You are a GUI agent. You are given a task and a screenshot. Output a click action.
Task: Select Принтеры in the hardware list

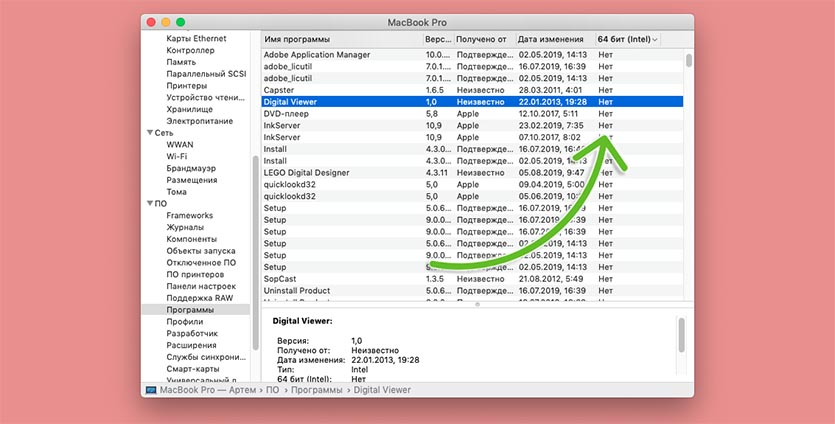pos(187,85)
